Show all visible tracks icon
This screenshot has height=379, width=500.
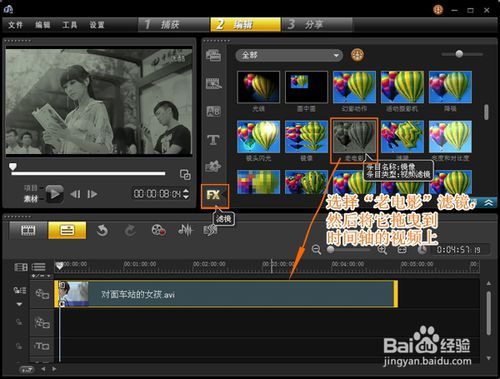pyautogui.click(x=21, y=267)
